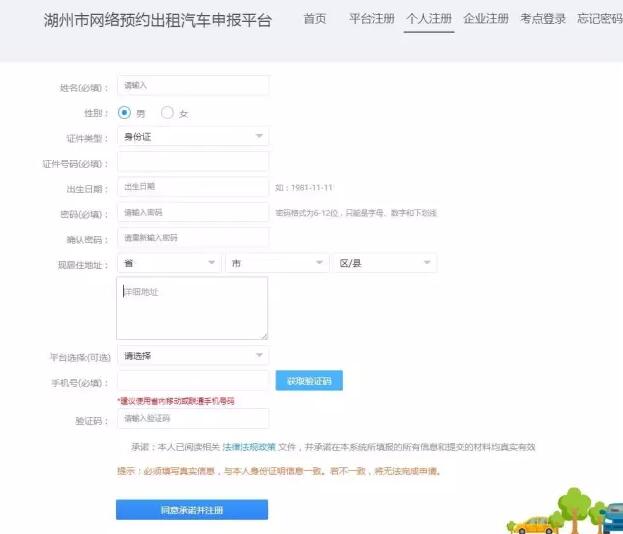This screenshot has height=534, width=623.
Task: Select the 男 gender radio button
Action: (125, 113)
